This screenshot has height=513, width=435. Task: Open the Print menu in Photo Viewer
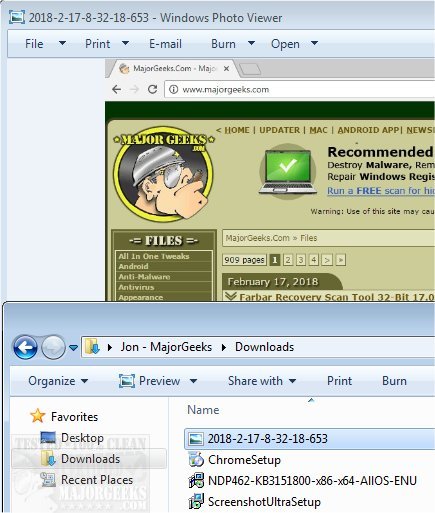(97, 44)
